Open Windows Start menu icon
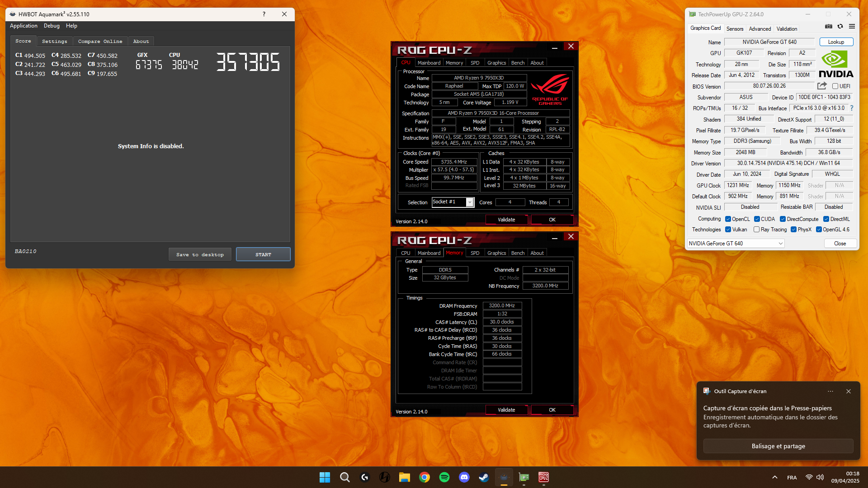Screen dimensions: 868x488 [x=325, y=477]
